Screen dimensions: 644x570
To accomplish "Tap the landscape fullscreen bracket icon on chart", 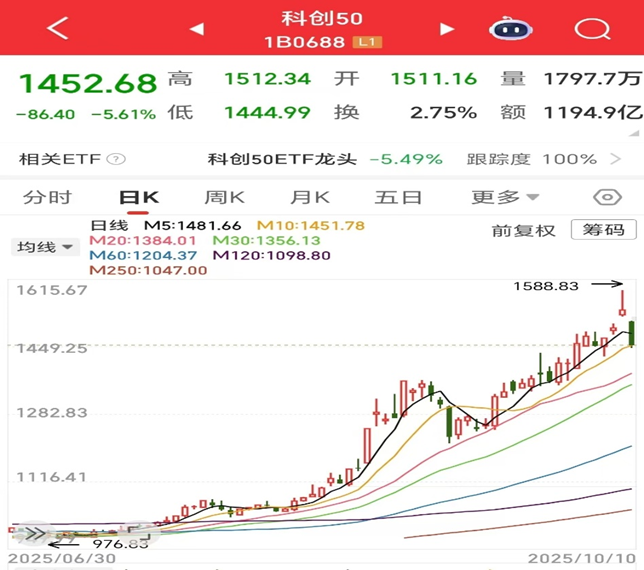I will click(139, 533).
